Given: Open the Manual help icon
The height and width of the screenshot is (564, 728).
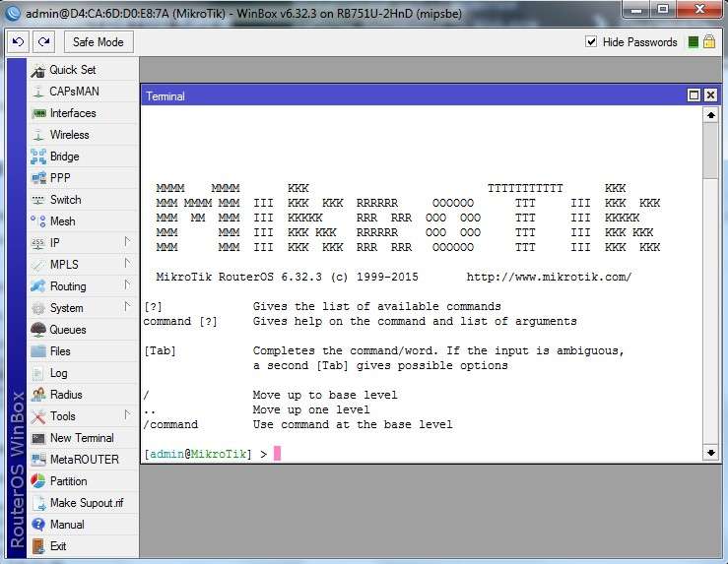Looking at the screenshot, I should [x=38, y=525].
